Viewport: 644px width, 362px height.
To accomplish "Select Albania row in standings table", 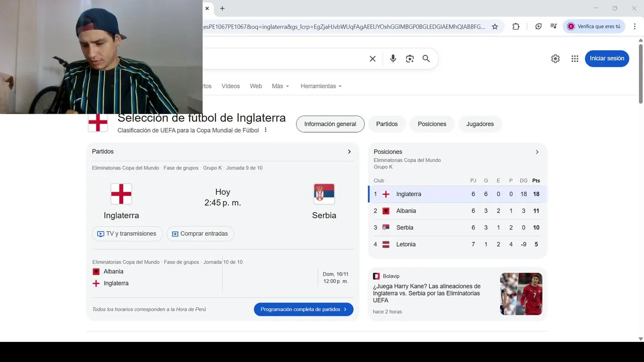I will [457, 211].
